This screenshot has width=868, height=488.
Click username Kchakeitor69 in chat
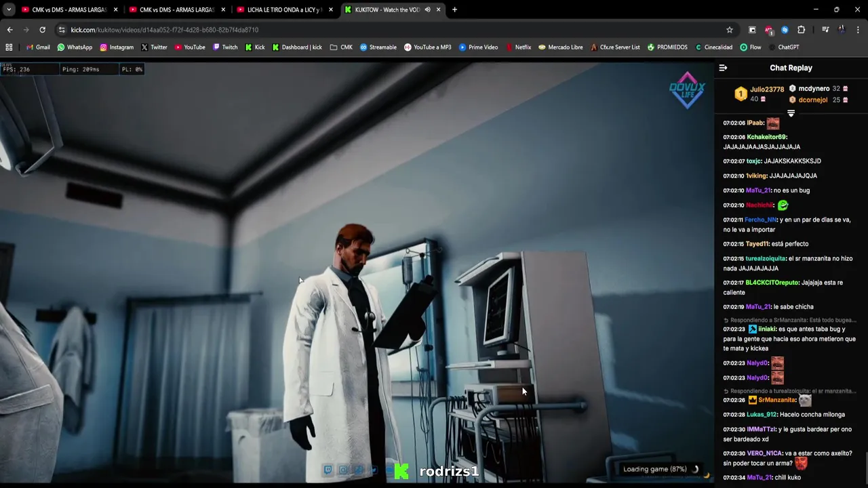(x=766, y=137)
